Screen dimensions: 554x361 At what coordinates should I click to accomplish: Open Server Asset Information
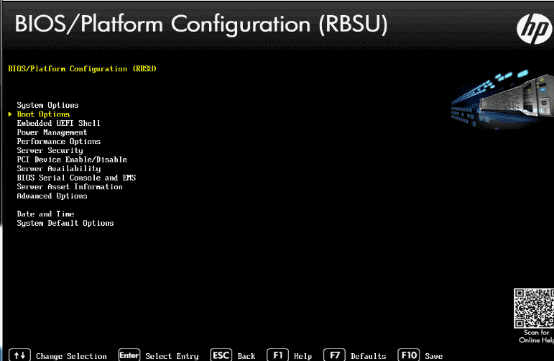click(x=70, y=187)
